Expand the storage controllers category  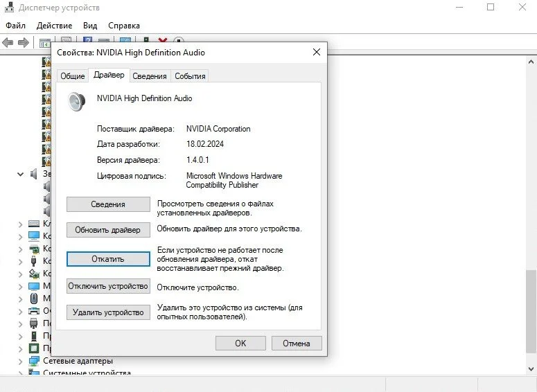[x=20, y=274]
